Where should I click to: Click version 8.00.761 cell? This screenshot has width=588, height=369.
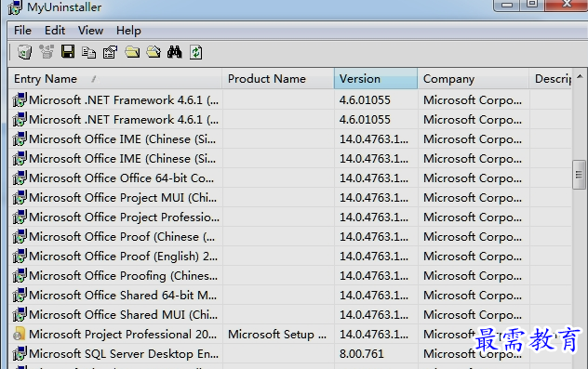coord(376,353)
